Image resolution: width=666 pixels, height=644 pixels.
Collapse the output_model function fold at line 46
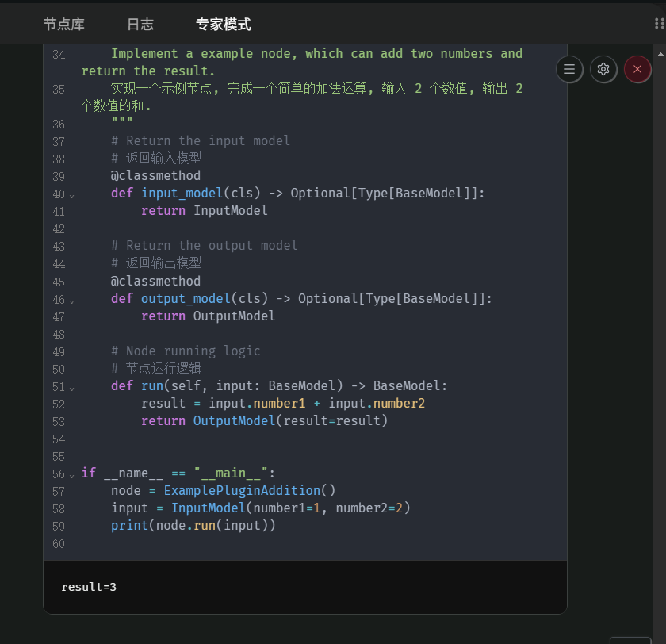[72, 301]
